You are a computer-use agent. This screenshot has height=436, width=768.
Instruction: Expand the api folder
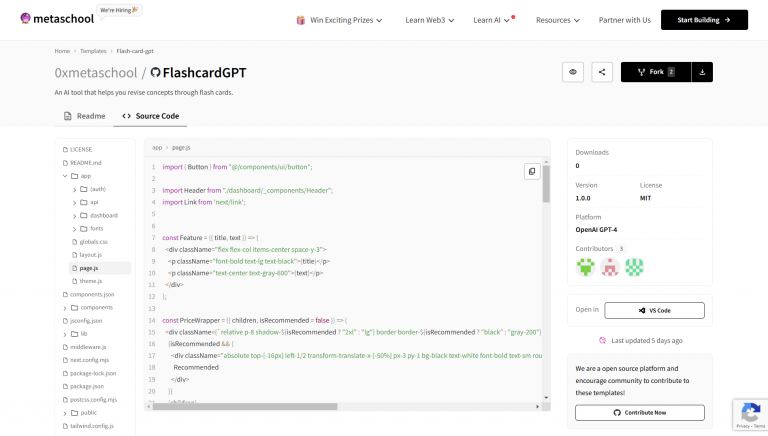(x=74, y=202)
